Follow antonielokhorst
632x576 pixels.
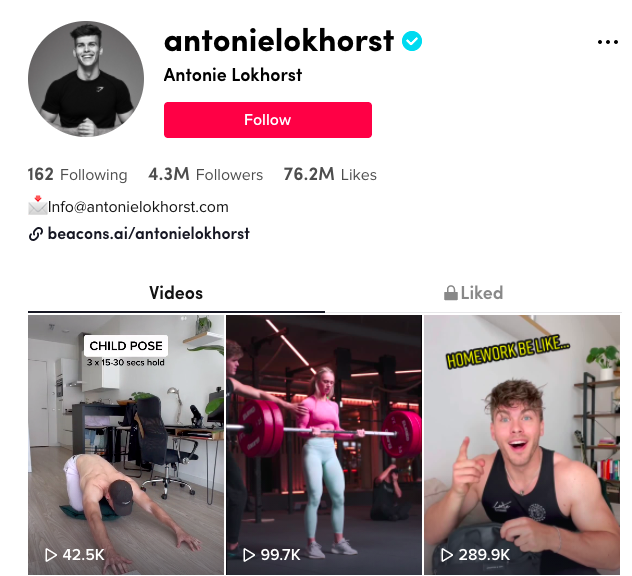pyautogui.click(x=268, y=120)
